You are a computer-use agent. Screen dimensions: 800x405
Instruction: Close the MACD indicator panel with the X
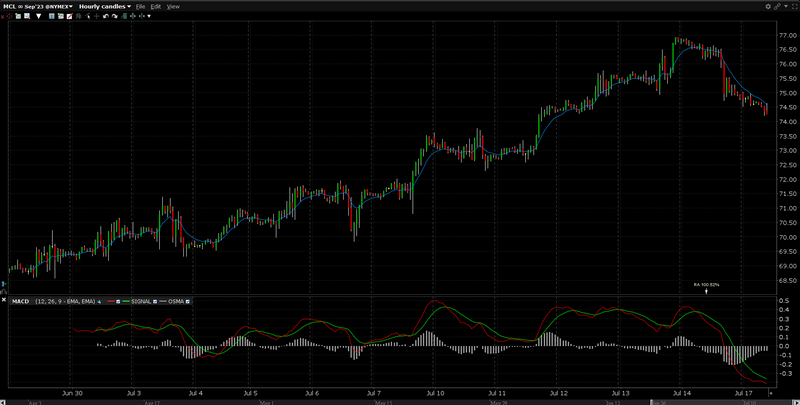4,300
